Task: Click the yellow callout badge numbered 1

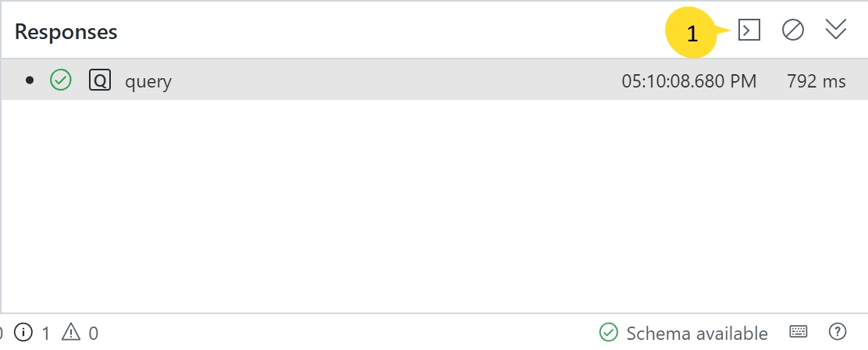Action: 691,33
